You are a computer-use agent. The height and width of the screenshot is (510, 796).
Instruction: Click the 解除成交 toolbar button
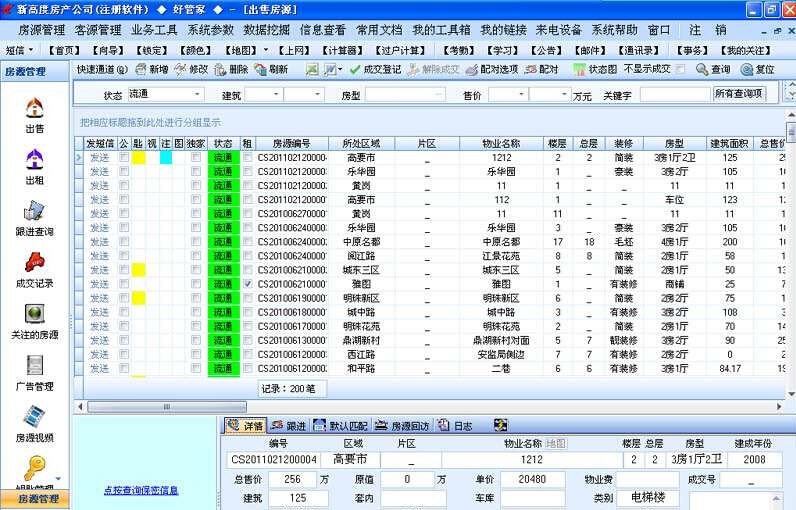[x=434, y=69]
